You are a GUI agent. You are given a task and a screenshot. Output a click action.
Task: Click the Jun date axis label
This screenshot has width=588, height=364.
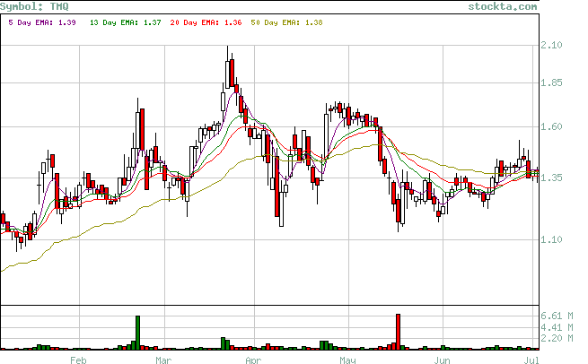(443, 360)
